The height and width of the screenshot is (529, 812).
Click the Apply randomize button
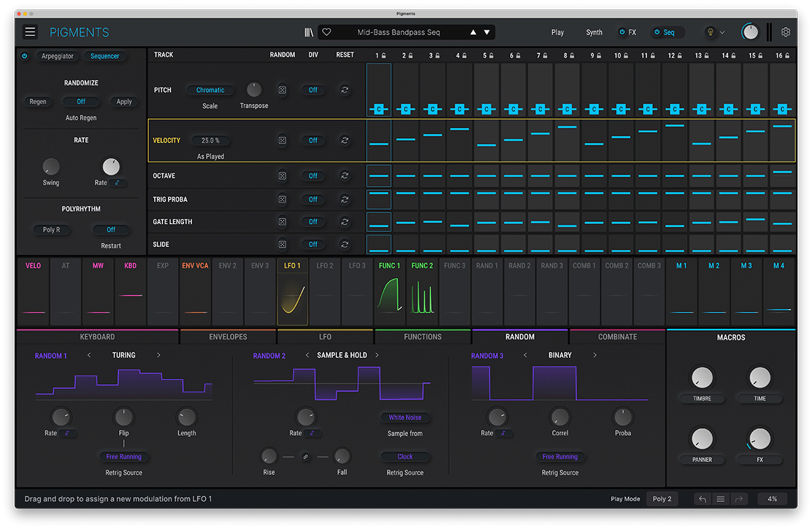tap(125, 102)
